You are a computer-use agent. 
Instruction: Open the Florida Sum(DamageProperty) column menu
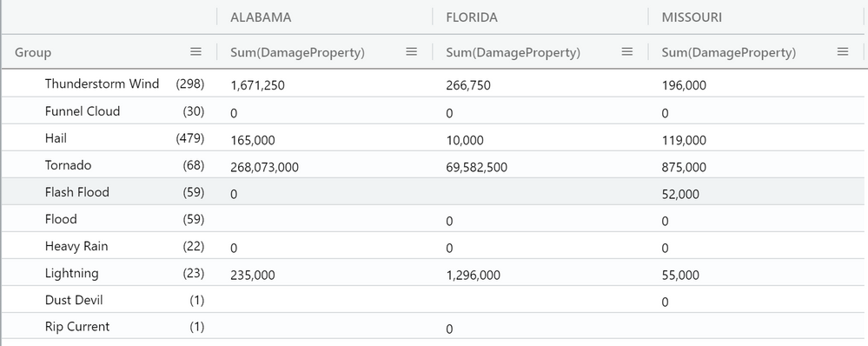(x=626, y=51)
